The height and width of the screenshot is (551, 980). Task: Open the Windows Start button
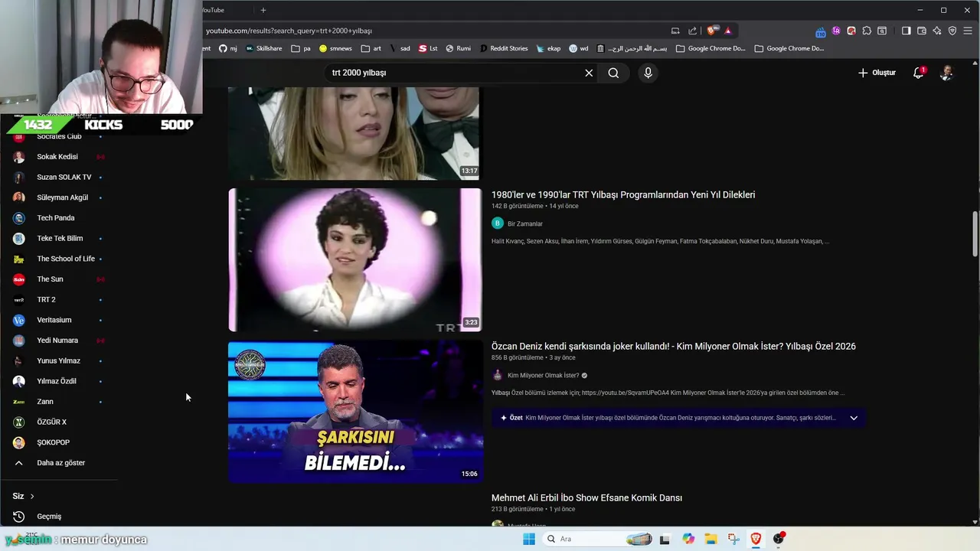529,539
